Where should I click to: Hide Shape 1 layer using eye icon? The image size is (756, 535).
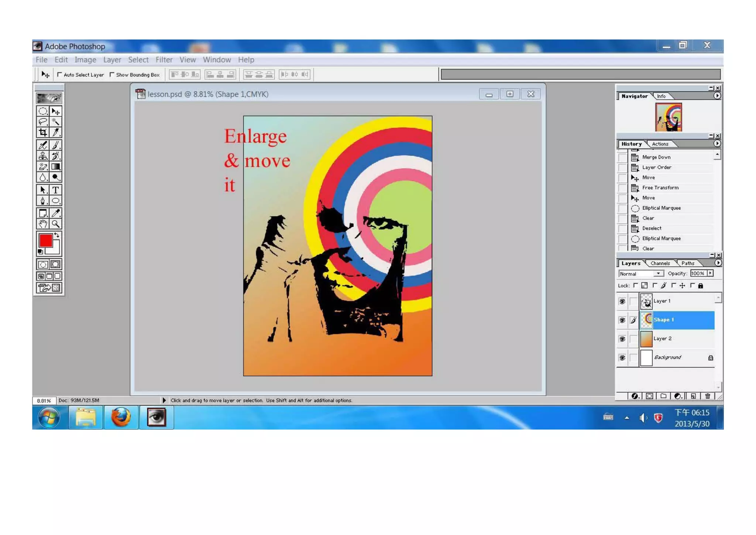pos(622,320)
